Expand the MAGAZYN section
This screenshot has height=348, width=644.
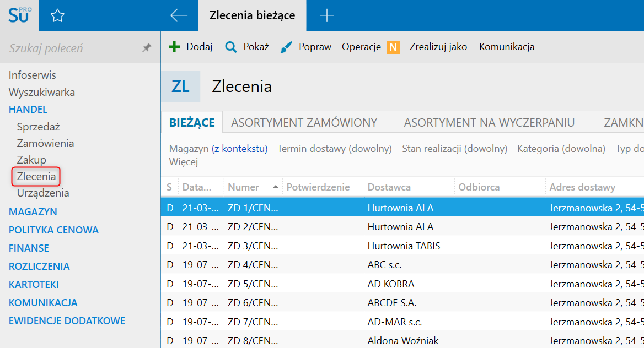tap(33, 212)
